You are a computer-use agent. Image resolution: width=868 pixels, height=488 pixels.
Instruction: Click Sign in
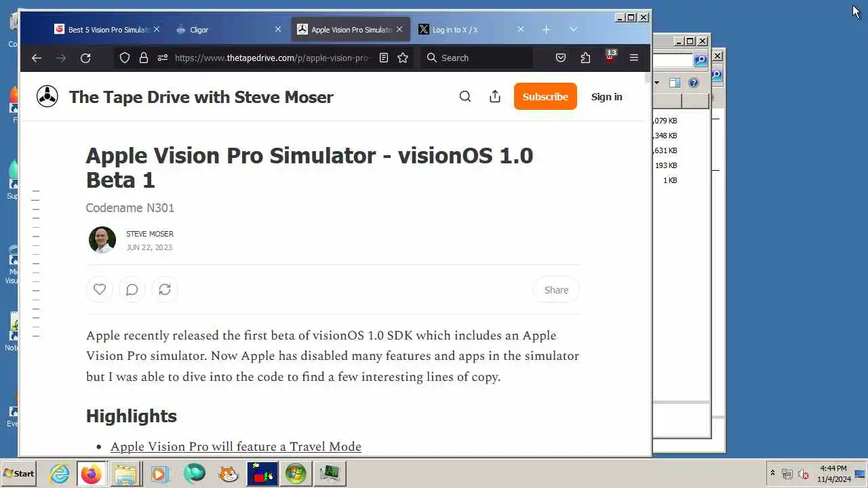606,97
